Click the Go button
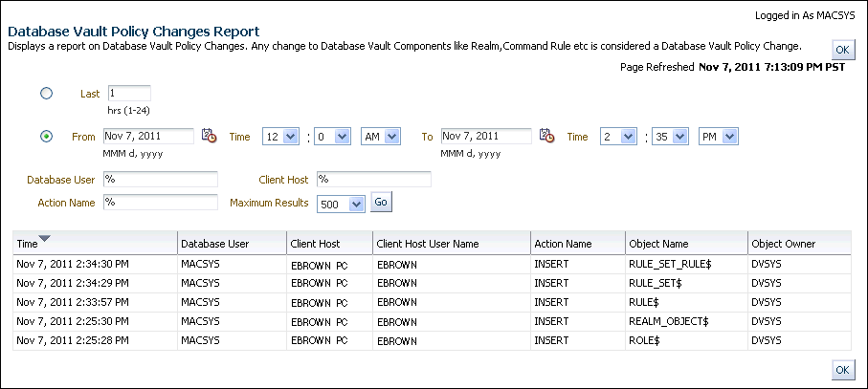This screenshot has height=389, width=868. pyautogui.click(x=381, y=203)
